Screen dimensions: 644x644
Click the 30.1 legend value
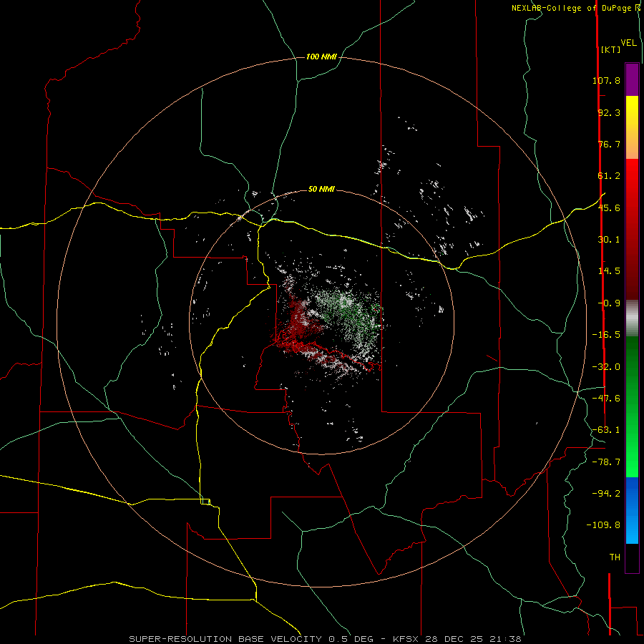[x=609, y=240]
